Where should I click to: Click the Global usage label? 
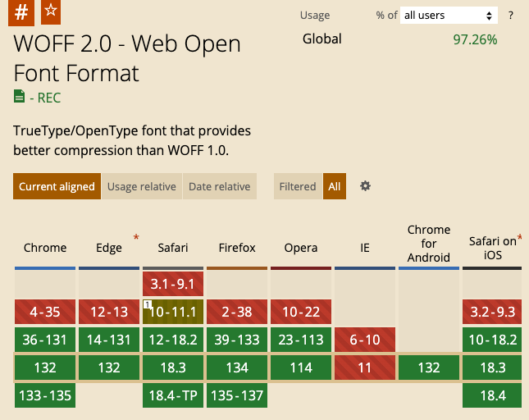click(322, 39)
